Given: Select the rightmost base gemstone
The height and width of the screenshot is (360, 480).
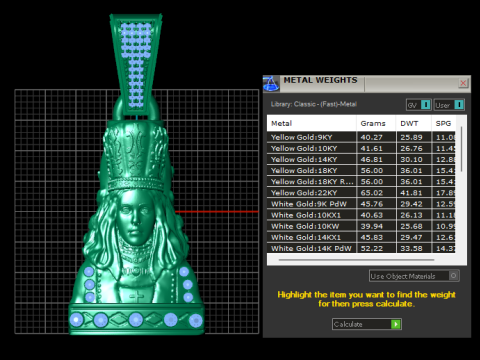Looking at the screenshot, I should pos(196,321).
